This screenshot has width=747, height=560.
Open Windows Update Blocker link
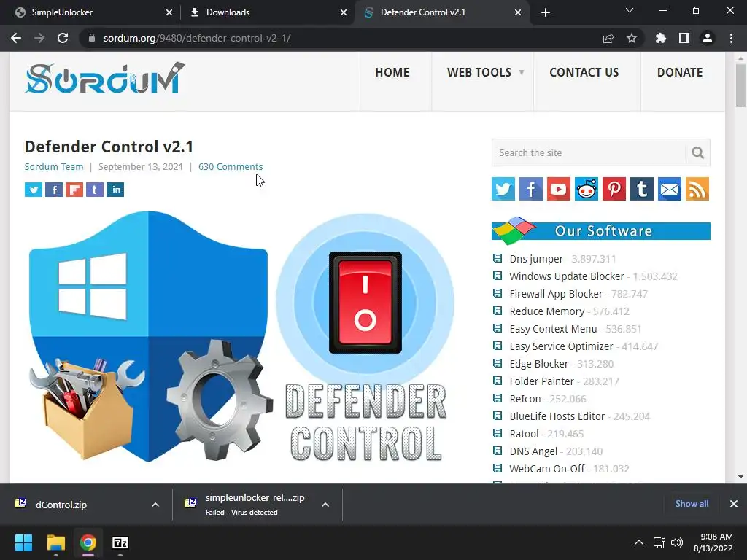coord(566,276)
